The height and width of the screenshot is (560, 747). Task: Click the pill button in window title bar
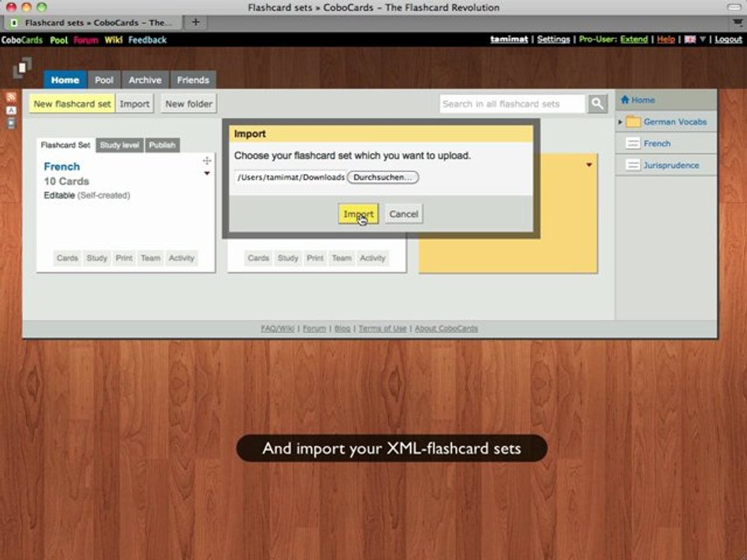734,7
